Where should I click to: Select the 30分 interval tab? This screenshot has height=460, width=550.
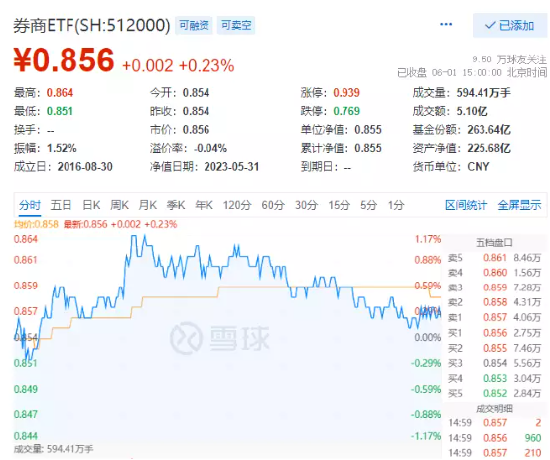click(306, 205)
